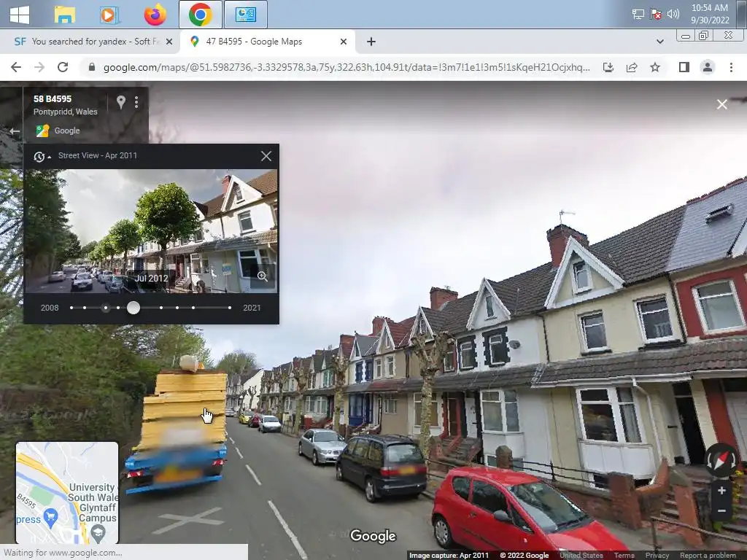Reload the current page

(x=63, y=67)
